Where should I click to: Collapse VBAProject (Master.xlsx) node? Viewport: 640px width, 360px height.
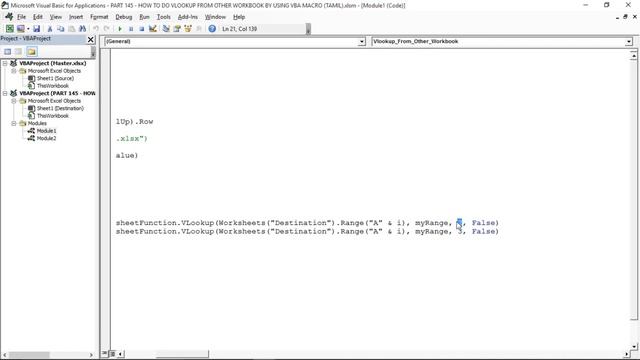tap(5, 63)
